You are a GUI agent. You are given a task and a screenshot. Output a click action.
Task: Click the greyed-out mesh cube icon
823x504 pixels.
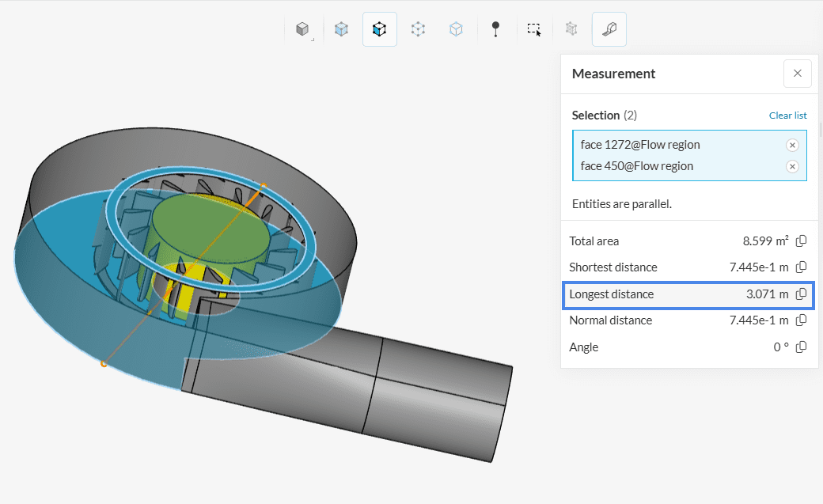[571, 29]
